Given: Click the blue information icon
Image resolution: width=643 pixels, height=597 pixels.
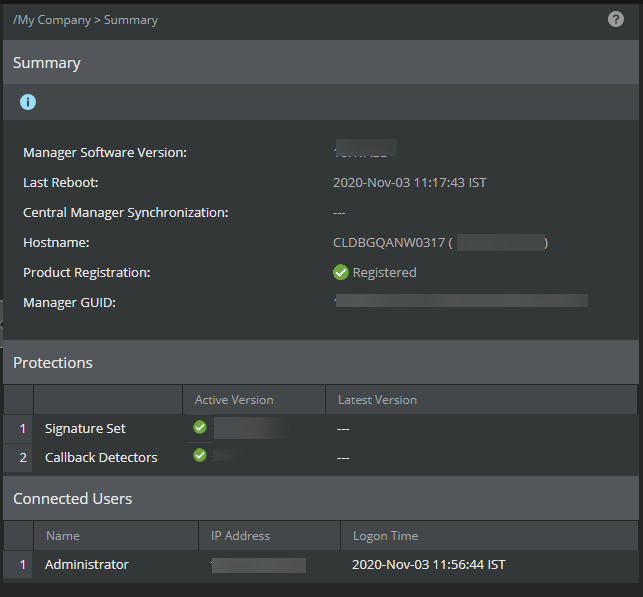Looking at the screenshot, I should [28, 102].
